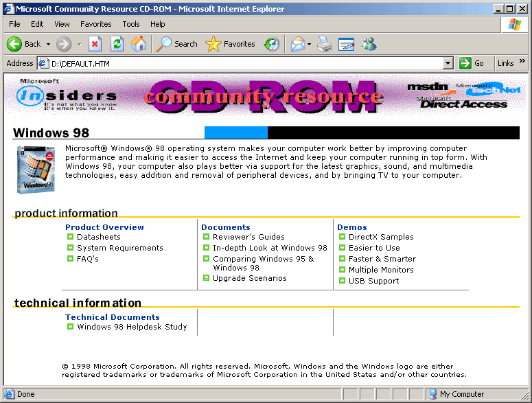Click the TechNet logo
Image resolution: width=532 pixels, height=403 pixels.
pyautogui.click(x=489, y=89)
